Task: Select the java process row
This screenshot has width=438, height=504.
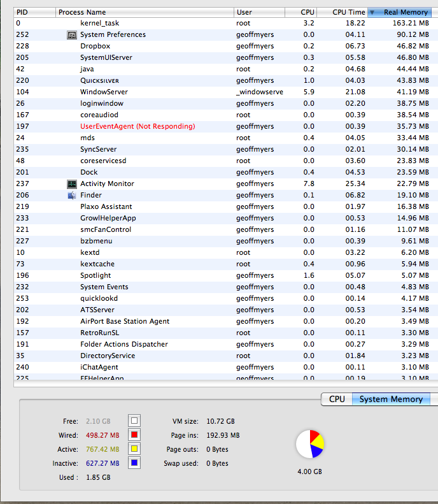Action: point(226,69)
